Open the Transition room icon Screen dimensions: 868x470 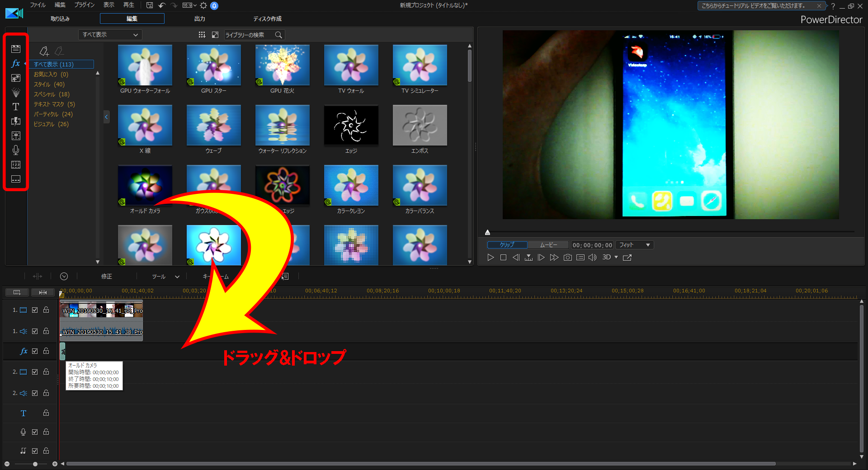pyautogui.click(x=15, y=121)
